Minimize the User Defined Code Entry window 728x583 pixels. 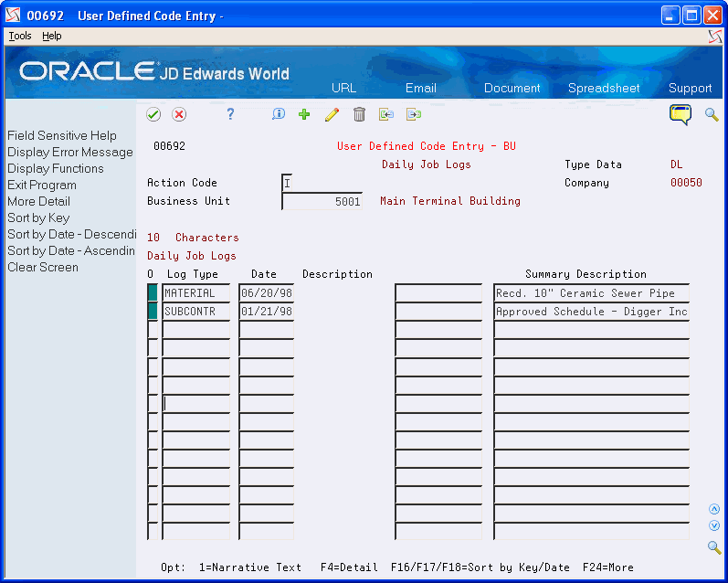click(x=670, y=16)
